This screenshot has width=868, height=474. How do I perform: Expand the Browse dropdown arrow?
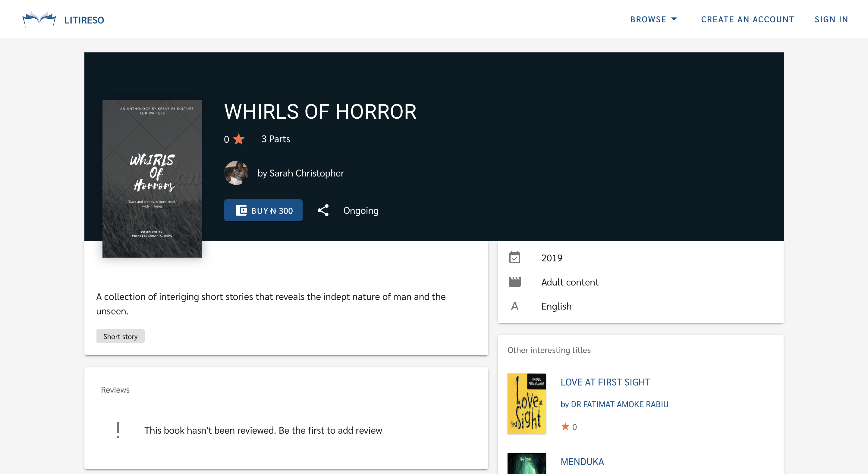tap(674, 19)
